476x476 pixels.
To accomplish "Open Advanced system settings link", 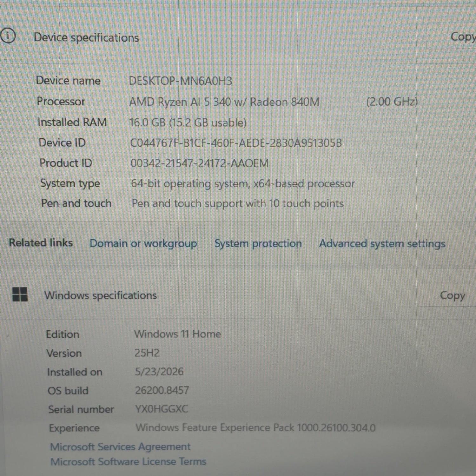I will 382,243.
